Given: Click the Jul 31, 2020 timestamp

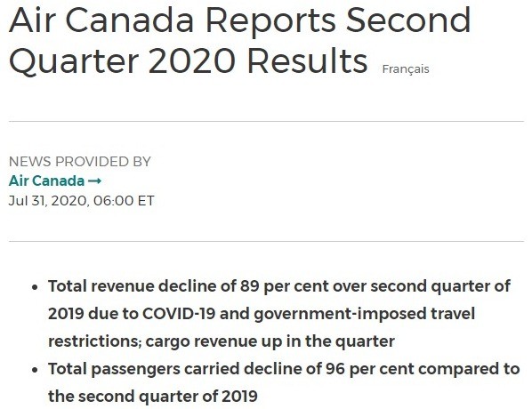Looking at the screenshot, I should pyautogui.click(x=82, y=200).
